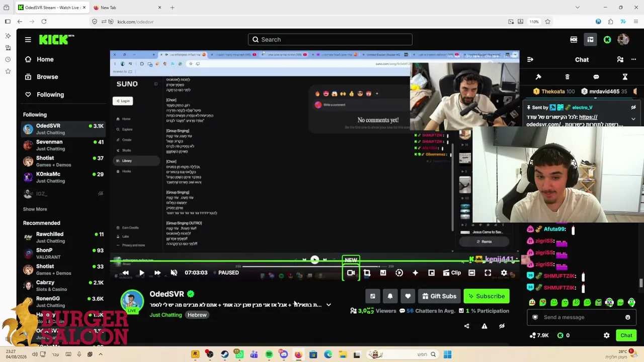644x362 pixels.
Task: Open the video player settings gear
Action: [x=504, y=273]
